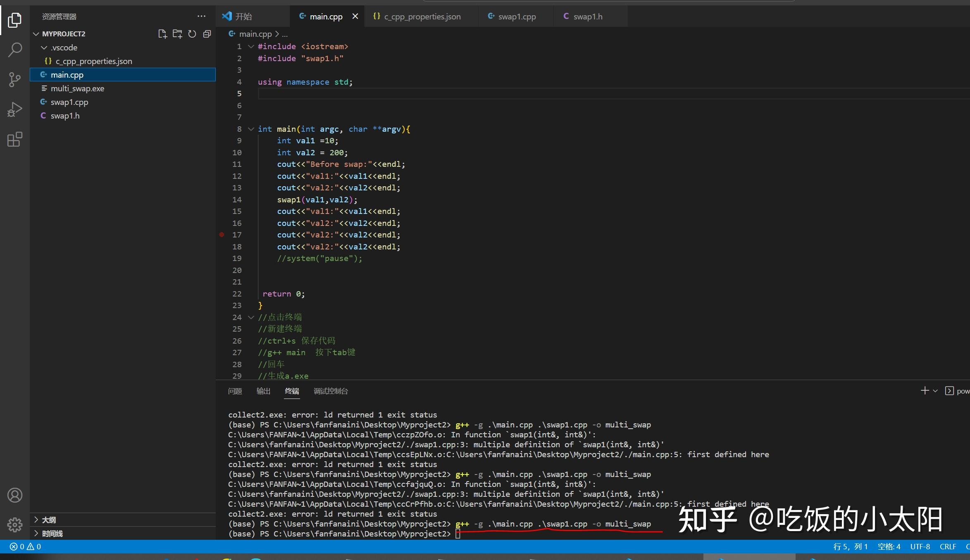This screenshot has height=560, width=970.
Task: Toggle the breakpoint on line 17
Action: pyautogui.click(x=222, y=235)
